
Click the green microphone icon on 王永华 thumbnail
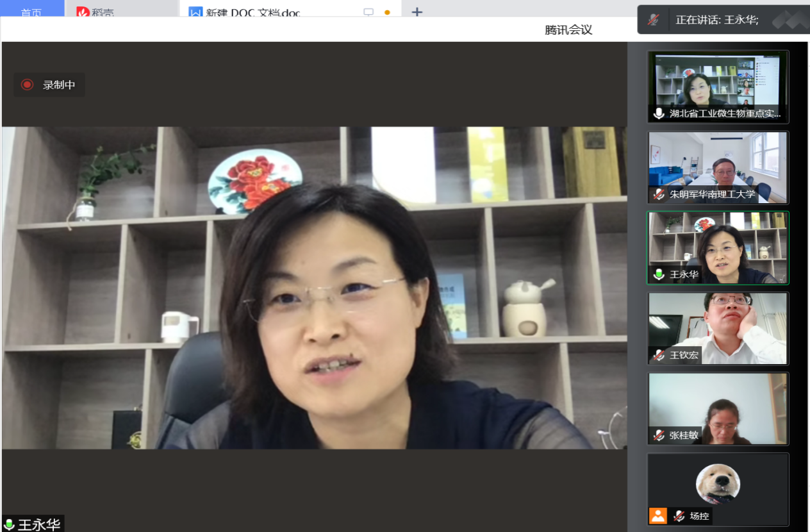(659, 275)
